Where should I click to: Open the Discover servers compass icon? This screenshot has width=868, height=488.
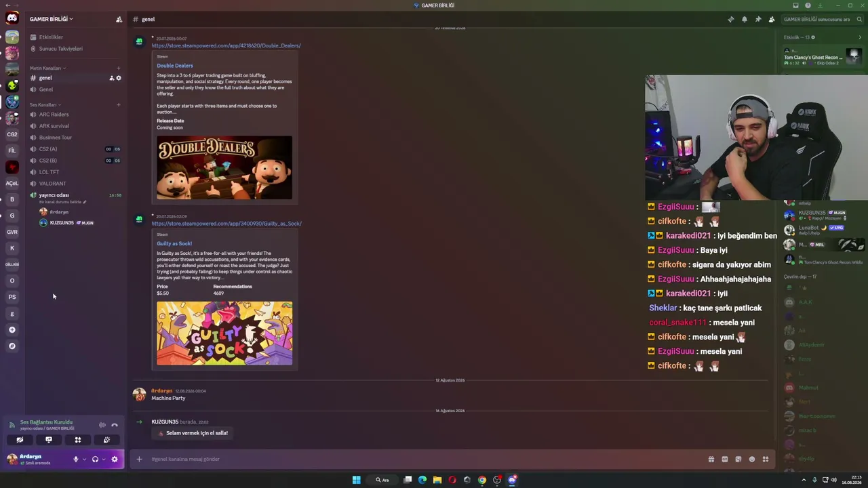[12, 346]
